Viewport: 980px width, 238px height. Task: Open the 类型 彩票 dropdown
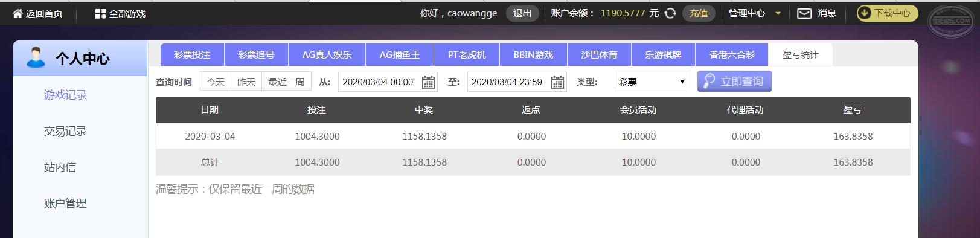tap(652, 82)
